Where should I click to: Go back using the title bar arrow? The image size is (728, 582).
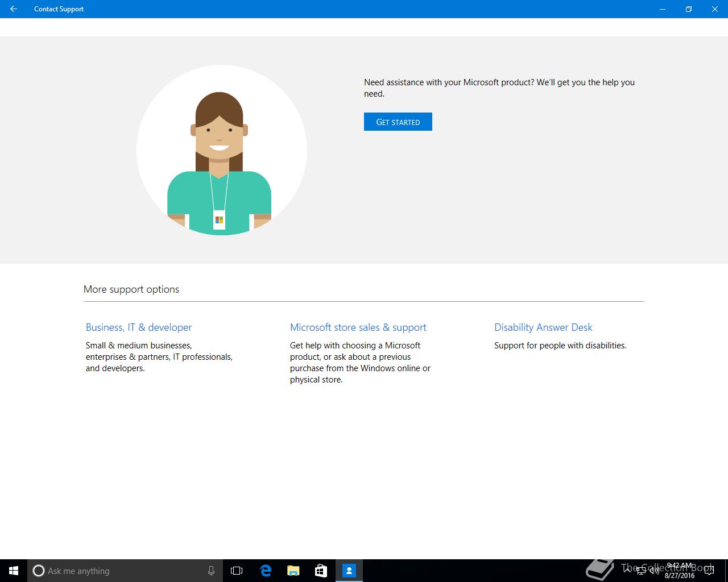coord(14,9)
